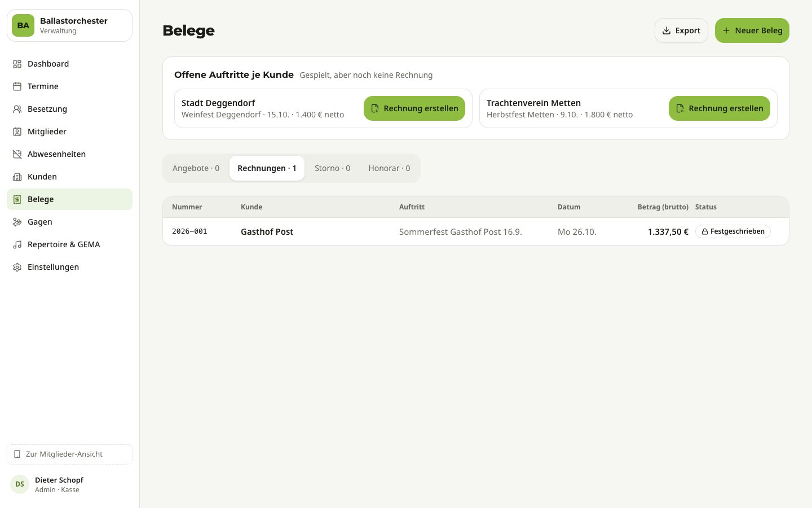This screenshot has width=812, height=508.
Task: Open the Gagen coins icon
Action: tap(17, 222)
